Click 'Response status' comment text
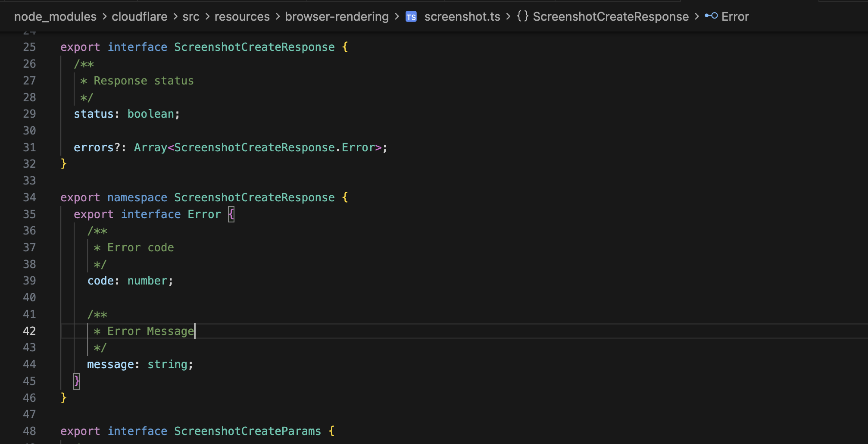Image resolution: width=868 pixels, height=444 pixels. [144, 81]
